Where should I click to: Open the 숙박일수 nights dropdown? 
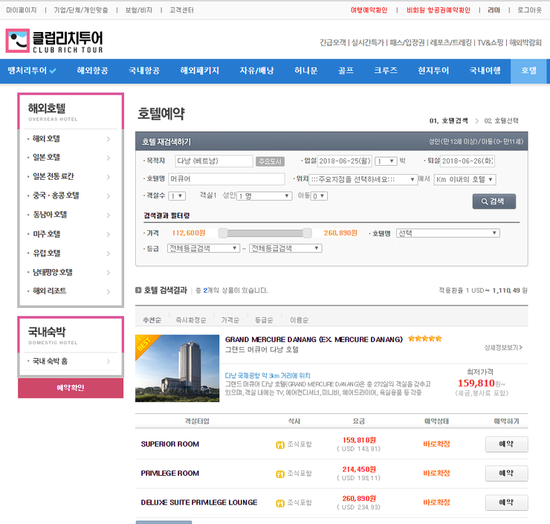click(x=386, y=161)
